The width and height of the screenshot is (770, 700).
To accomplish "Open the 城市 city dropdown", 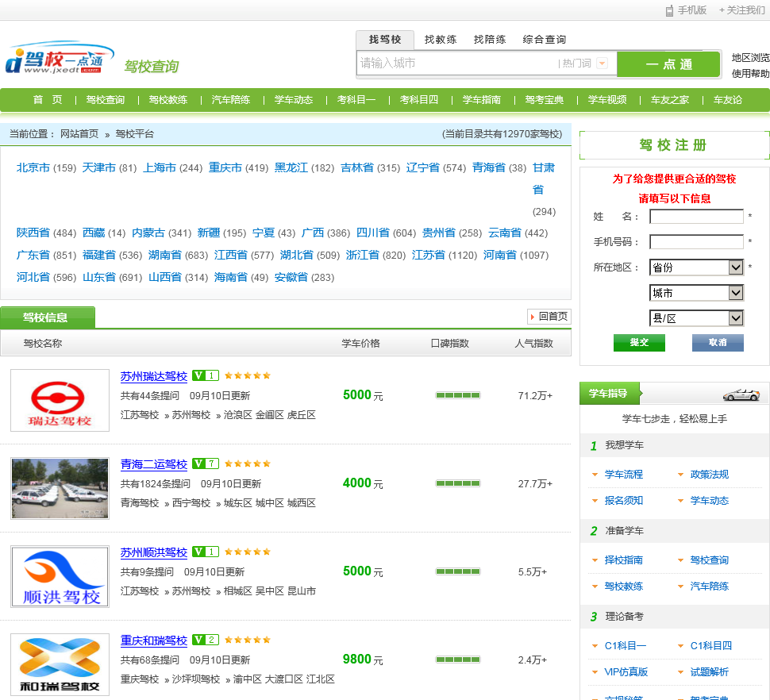I will pyautogui.click(x=736, y=293).
